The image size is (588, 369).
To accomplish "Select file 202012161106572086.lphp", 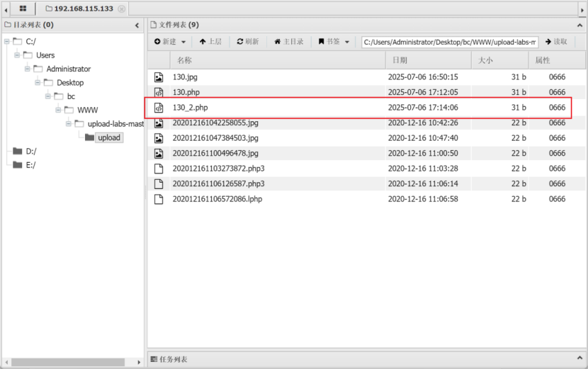I will (217, 199).
